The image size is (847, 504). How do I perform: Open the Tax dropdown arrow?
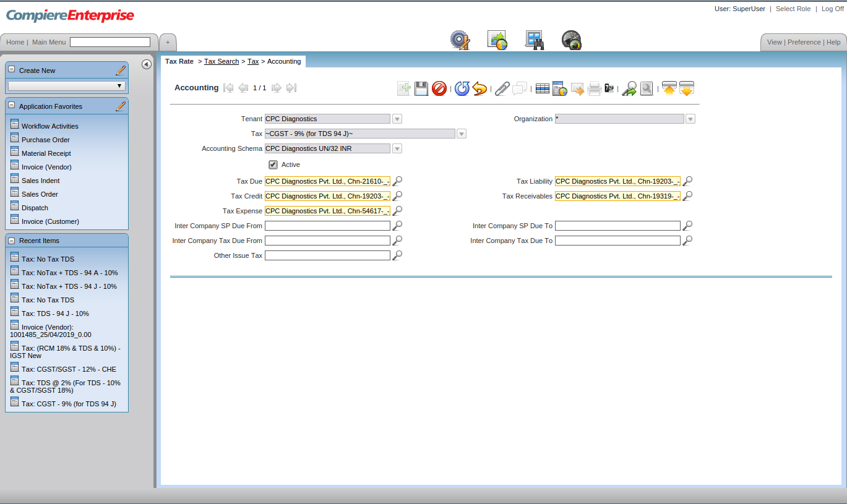[462, 134]
